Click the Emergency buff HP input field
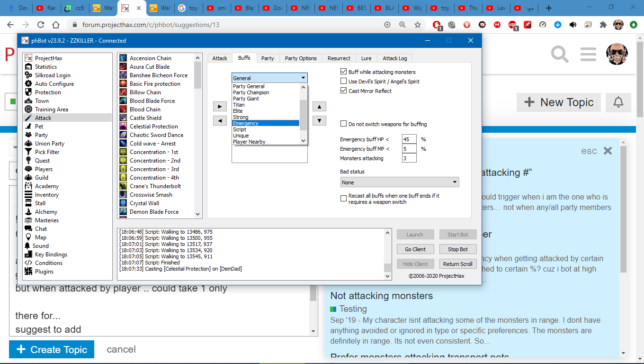 coord(409,139)
